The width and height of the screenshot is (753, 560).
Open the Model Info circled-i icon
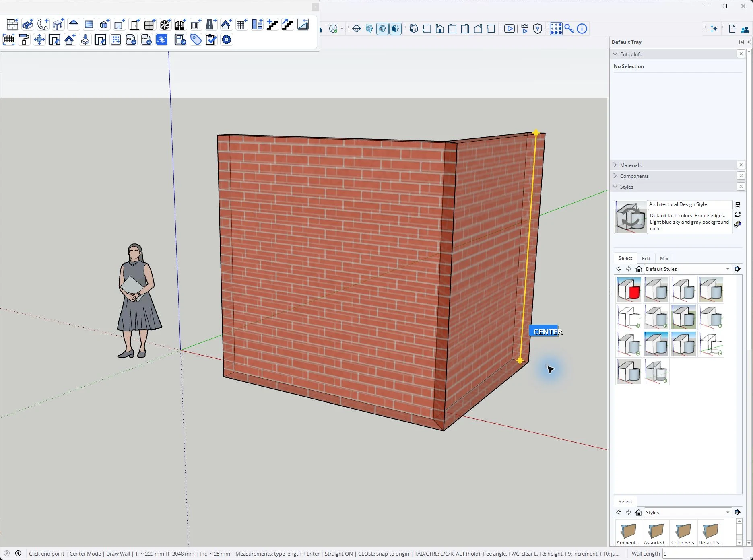coord(582,29)
